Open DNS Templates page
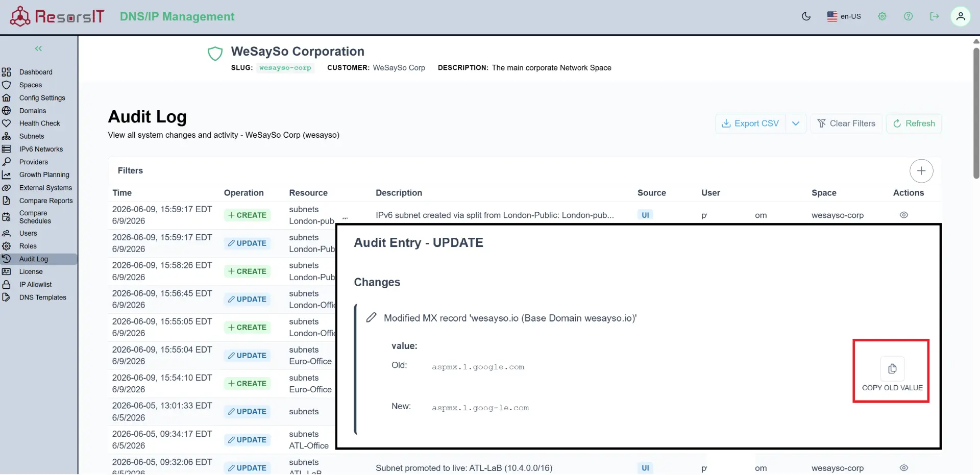The height and width of the screenshot is (475, 980). (x=42, y=297)
